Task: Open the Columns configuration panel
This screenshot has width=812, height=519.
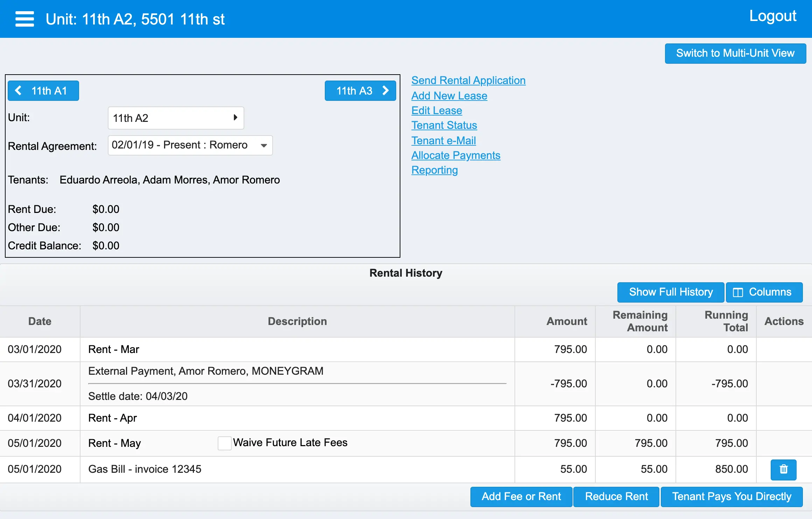Action: pyautogui.click(x=764, y=292)
